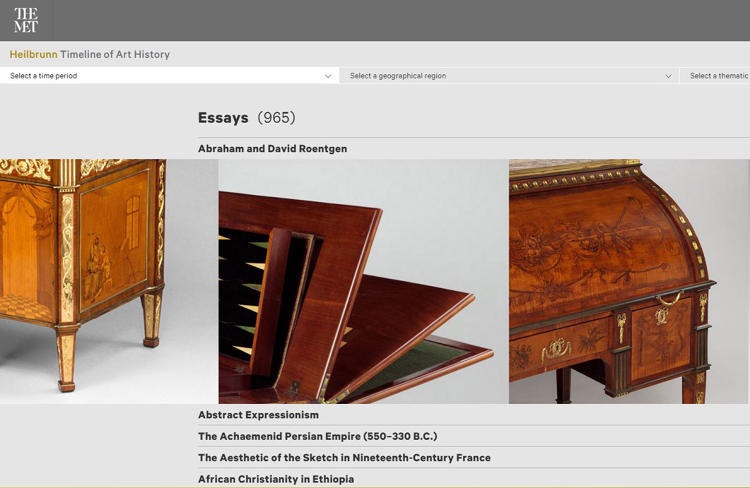The width and height of the screenshot is (750, 488).
Task: Click the Essays heading
Action: point(223,118)
